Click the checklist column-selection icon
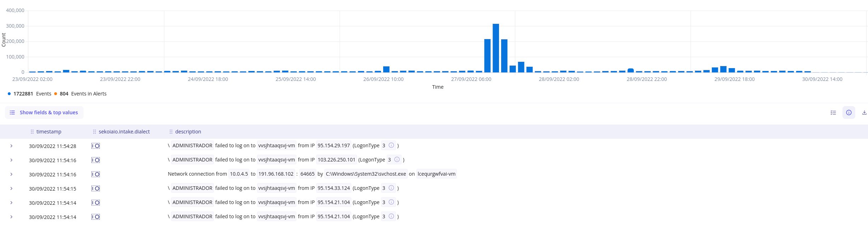The image size is (868, 225). point(833,112)
